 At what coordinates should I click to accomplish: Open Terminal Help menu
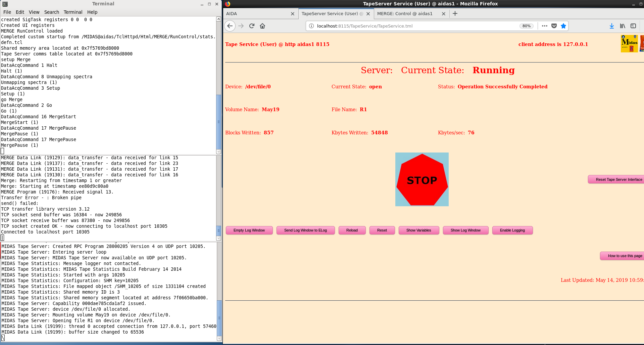[92, 12]
